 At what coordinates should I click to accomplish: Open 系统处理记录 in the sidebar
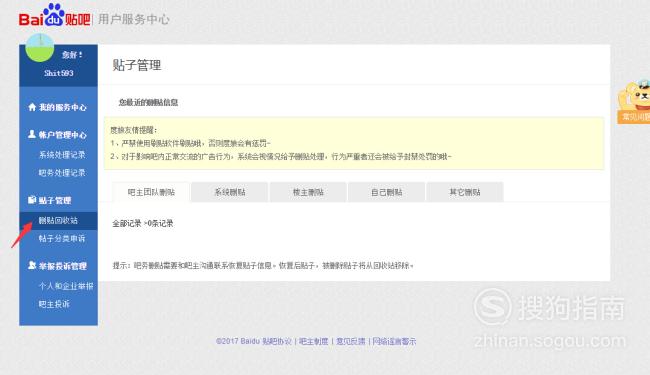tap(62, 155)
